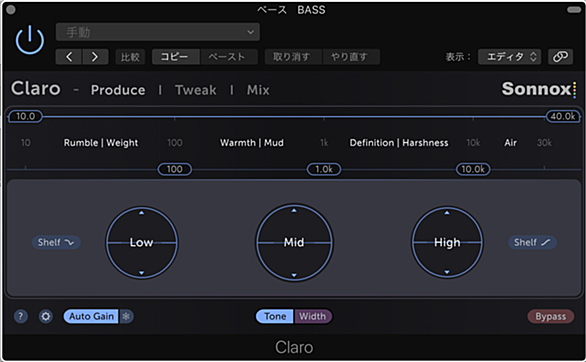Toggle the Auto Gain switch
586x362 pixels.
click(91, 316)
